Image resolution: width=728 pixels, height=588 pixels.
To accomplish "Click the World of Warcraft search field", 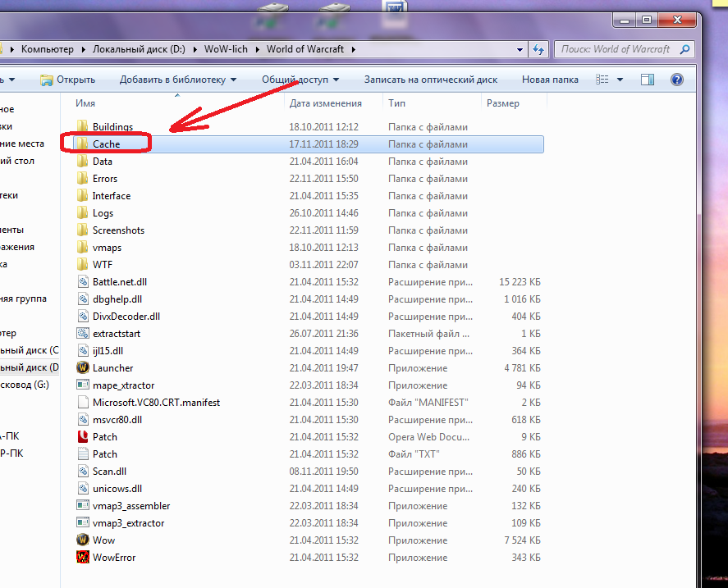I will (x=625, y=49).
